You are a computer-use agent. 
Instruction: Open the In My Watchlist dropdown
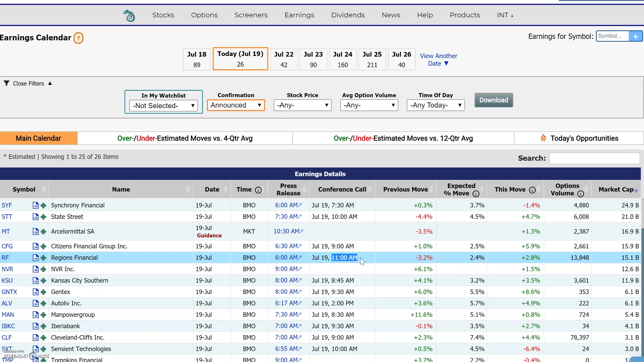(x=163, y=106)
